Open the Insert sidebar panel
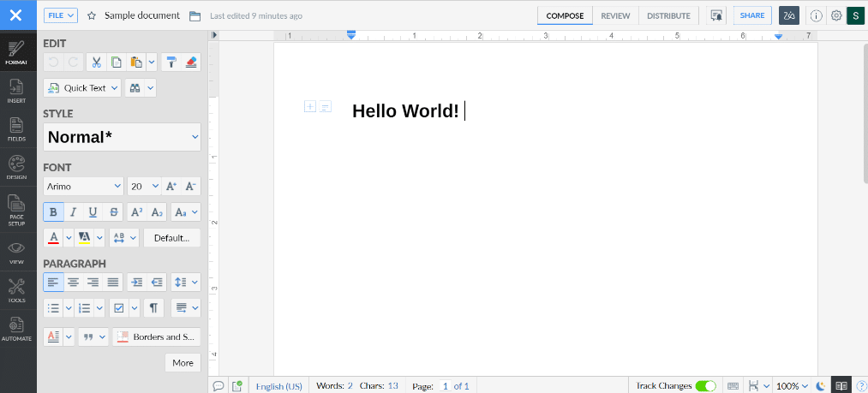 (x=17, y=91)
